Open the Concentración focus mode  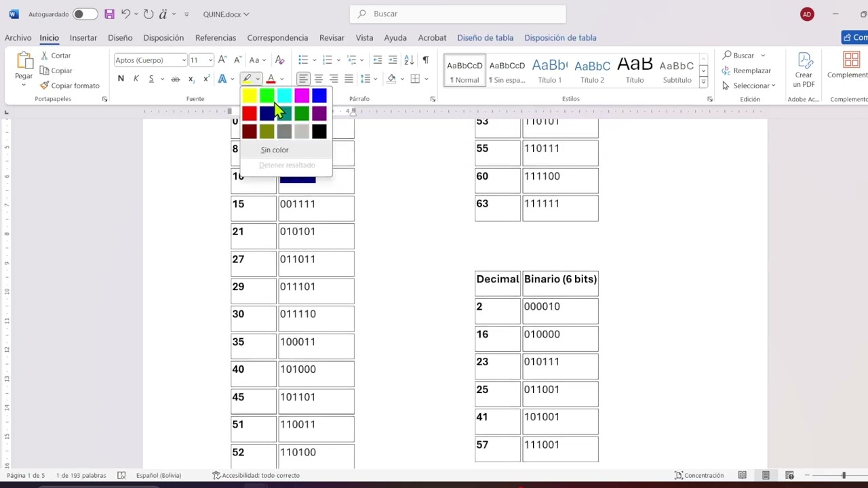[699, 475]
